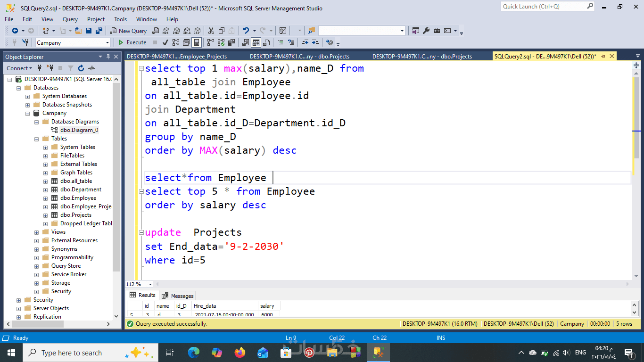Open the Project menu

[96, 19]
